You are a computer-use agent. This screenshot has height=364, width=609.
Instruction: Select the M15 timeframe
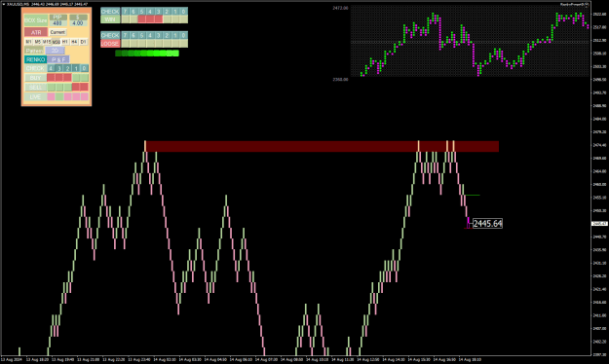47,42
